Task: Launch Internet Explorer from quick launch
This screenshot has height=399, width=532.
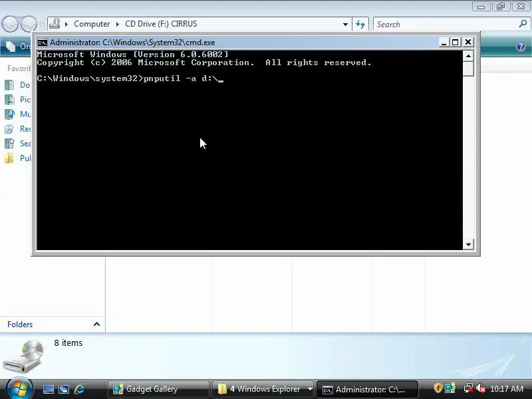Action: coord(79,389)
